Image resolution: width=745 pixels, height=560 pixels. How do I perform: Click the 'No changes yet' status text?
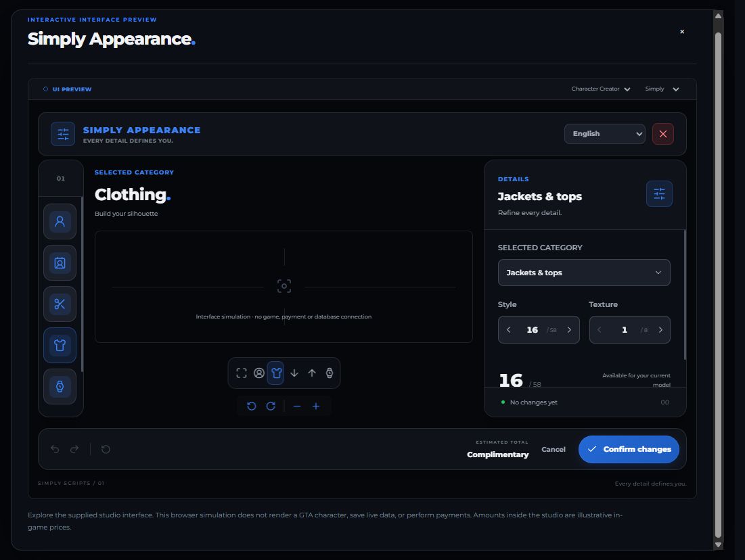[x=534, y=402]
